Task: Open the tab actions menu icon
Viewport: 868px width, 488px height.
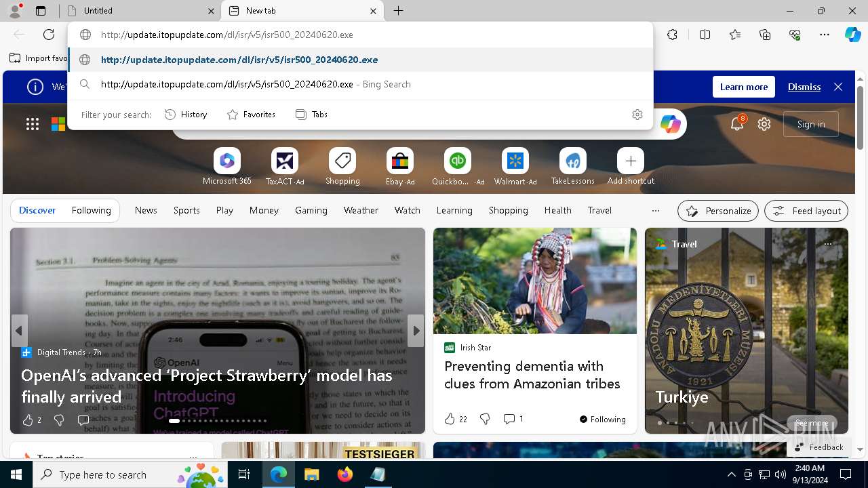Action: click(41, 11)
